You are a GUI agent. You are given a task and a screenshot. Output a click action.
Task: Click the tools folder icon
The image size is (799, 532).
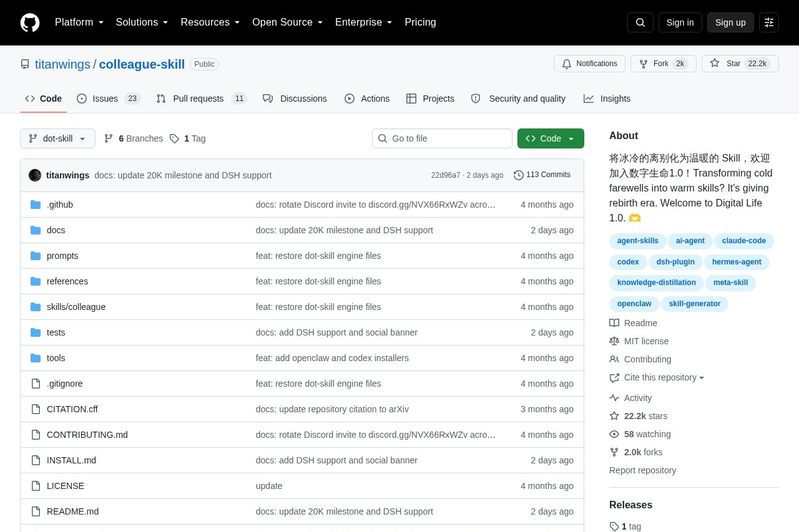tap(36, 358)
